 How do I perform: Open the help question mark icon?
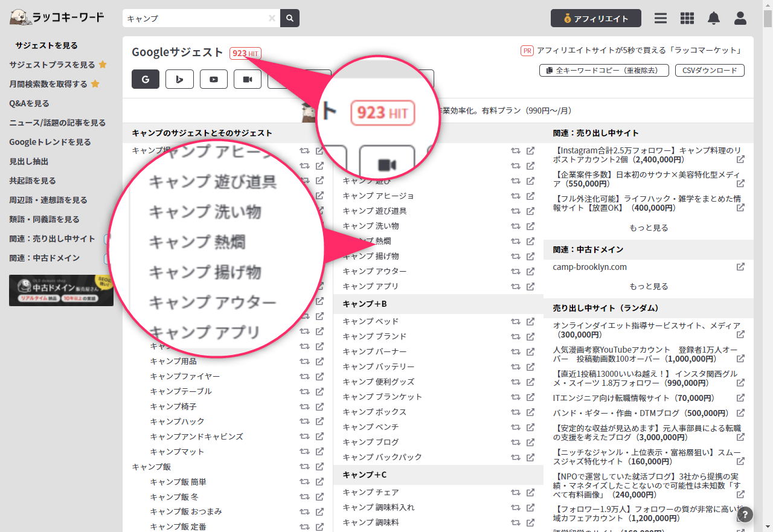(x=745, y=514)
